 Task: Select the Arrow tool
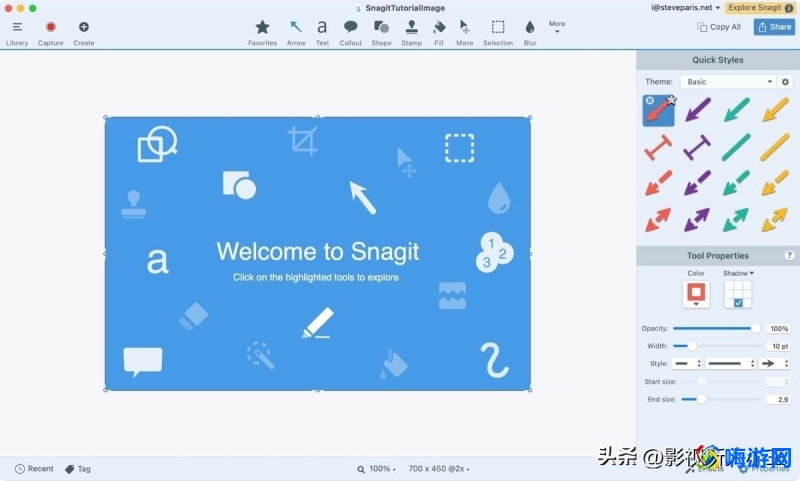[296, 33]
